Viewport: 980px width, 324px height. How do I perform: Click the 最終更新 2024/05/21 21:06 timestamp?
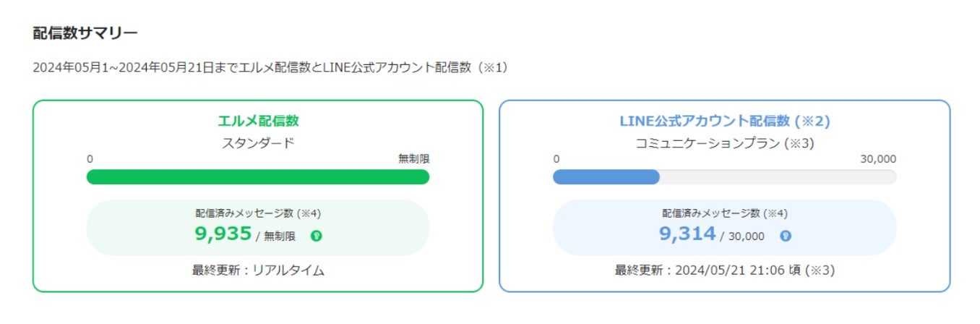coord(725,270)
